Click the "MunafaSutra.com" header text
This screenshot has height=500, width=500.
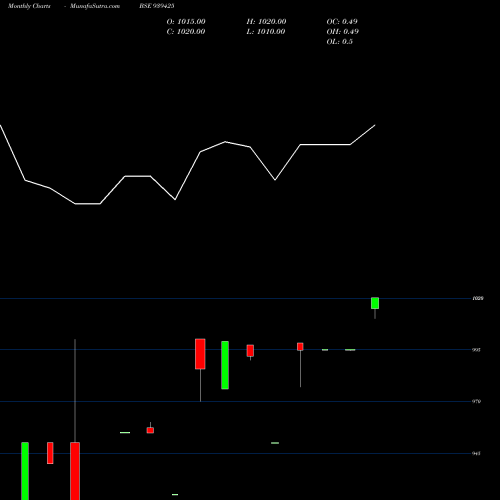95,6
